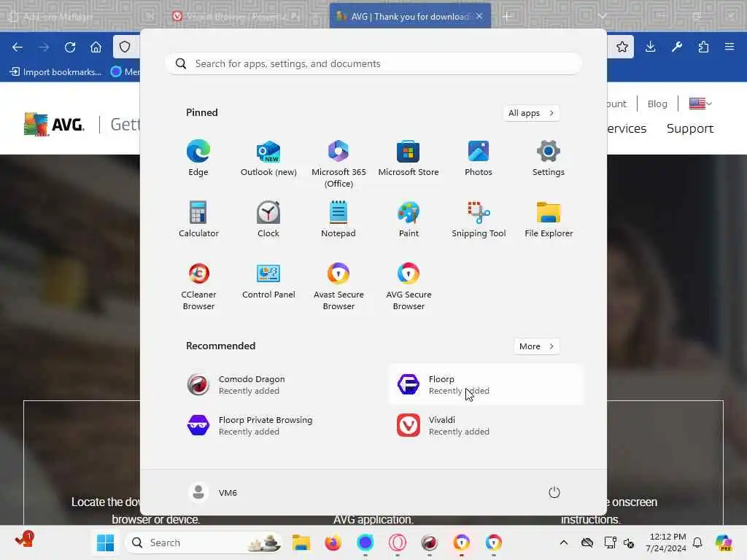Reload the page in the browser

coord(70,47)
